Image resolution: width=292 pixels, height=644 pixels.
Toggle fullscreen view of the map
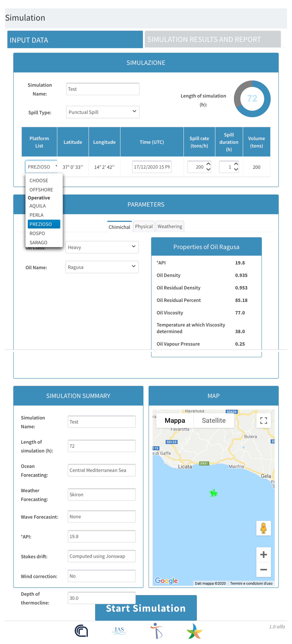(x=263, y=420)
